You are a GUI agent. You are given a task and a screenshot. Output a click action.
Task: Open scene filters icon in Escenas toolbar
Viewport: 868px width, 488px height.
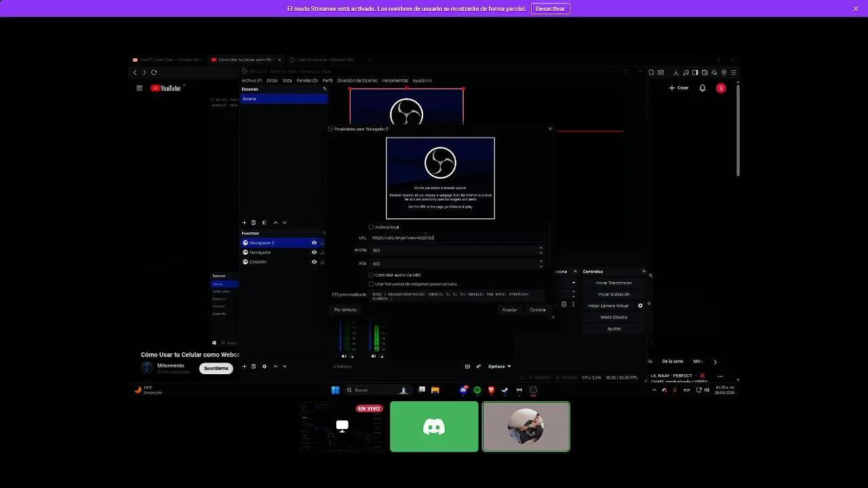point(264,222)
